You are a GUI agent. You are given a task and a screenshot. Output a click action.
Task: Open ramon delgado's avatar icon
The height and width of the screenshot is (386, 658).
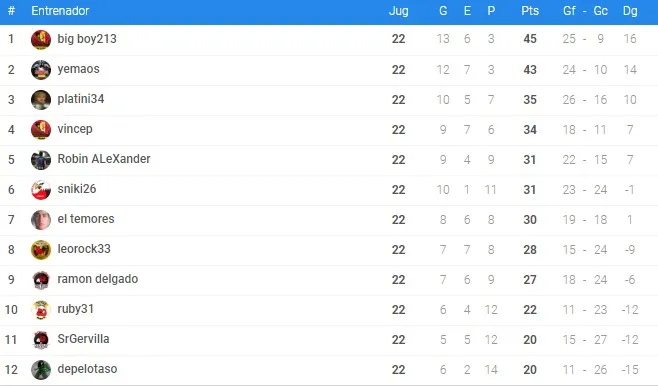point(41,280)
